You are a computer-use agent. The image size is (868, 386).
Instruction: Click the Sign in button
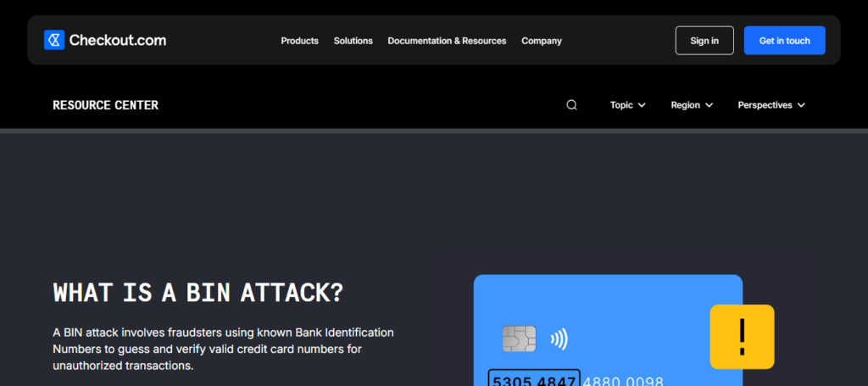704,41
